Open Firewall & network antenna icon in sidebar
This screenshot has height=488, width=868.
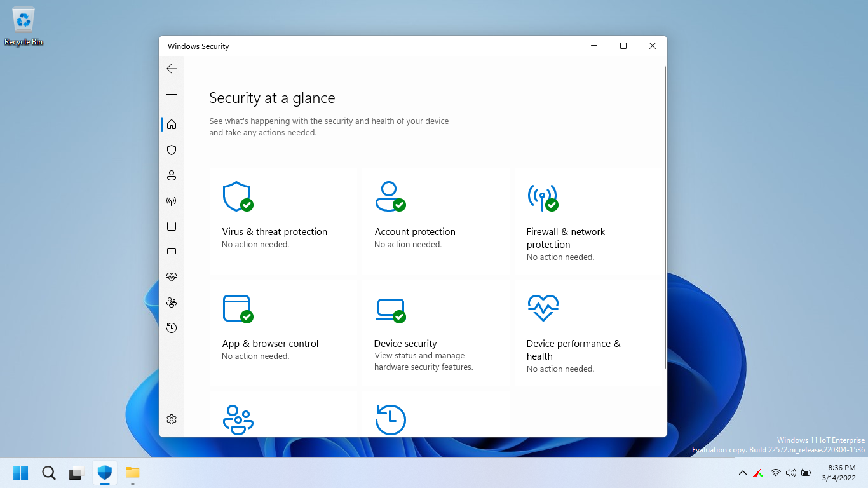pos(172,201)
